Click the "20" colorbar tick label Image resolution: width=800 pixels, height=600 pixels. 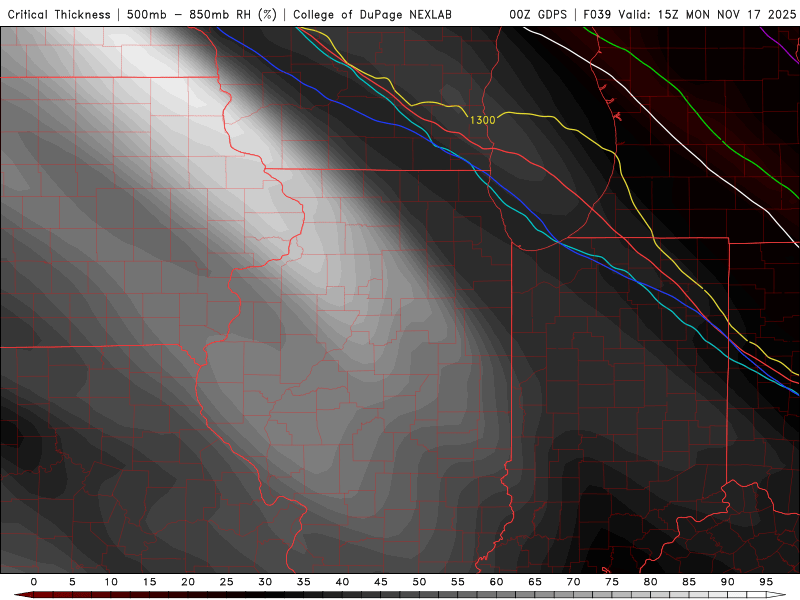[188, 582]
